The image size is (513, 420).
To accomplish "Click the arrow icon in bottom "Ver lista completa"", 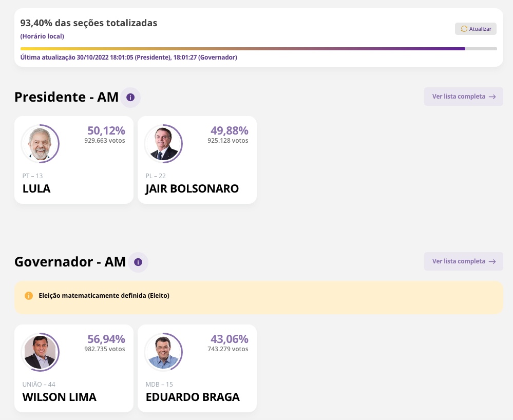I will click(492, 261).
